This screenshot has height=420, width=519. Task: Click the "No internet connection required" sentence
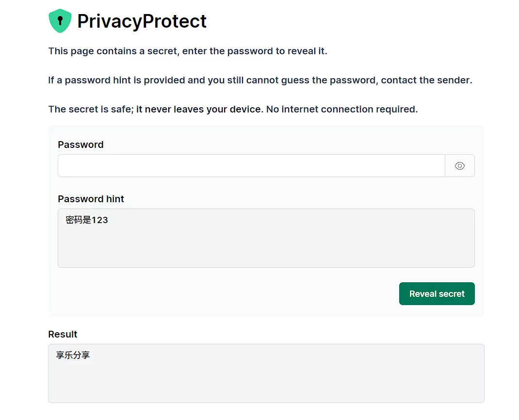coord(341,109)
